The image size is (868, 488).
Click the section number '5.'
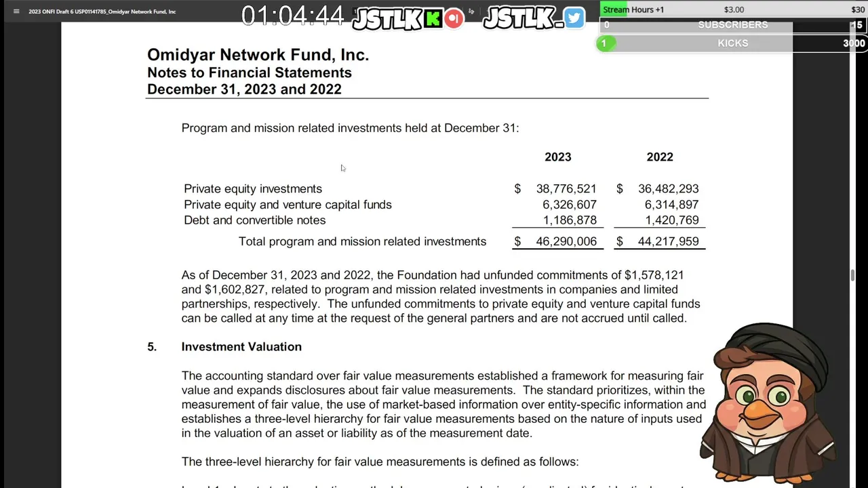point(152,347)
